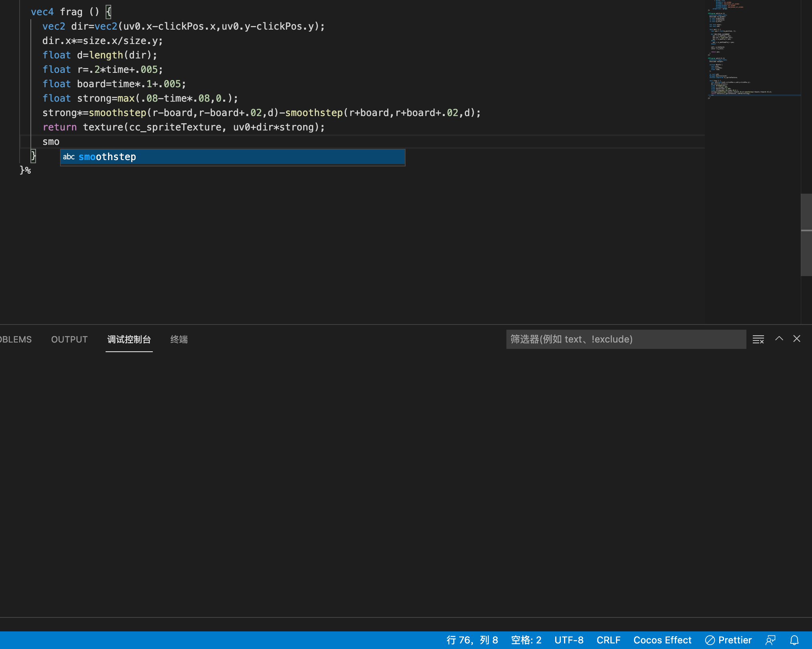The width and height of the screenshot is (812, 649).
Task: Click inside the 筛选器 filter input box
Action: pyautogui.click(x=625, y=339)
